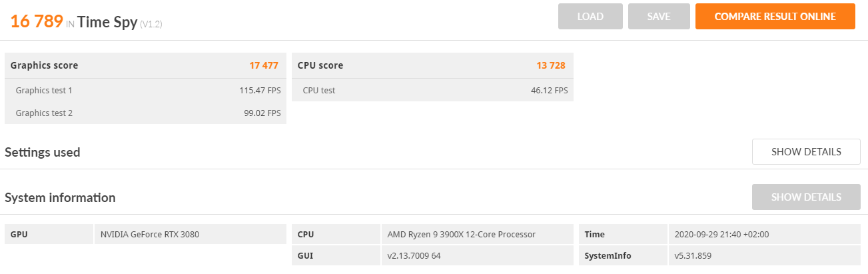Click the 16 789 overall score

coord(37,21)
